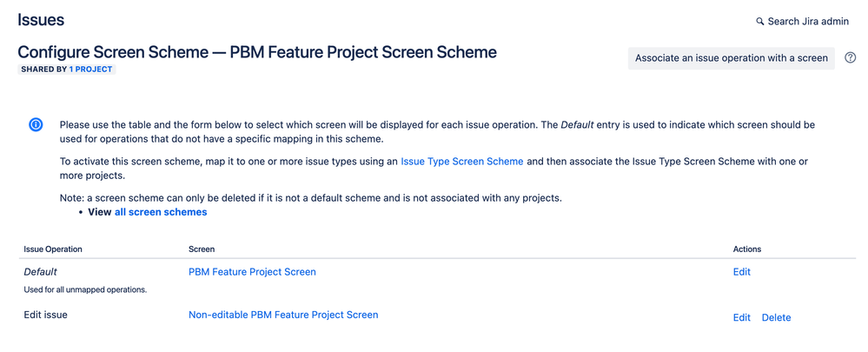Open Non-editable PBM Feature Project Screen link
This screenshot has width=868, height=352.
point(283,315)
